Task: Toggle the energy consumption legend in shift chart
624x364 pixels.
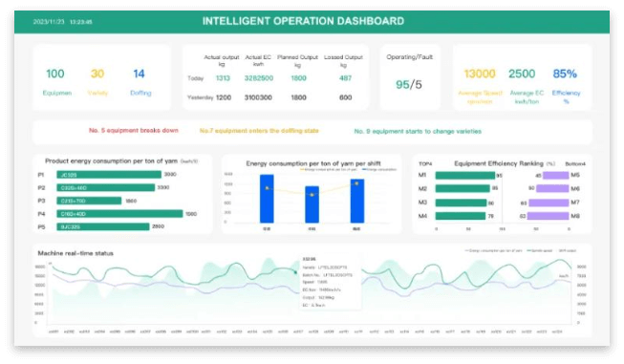Action: pyautogui.click(x=379, y=170)
